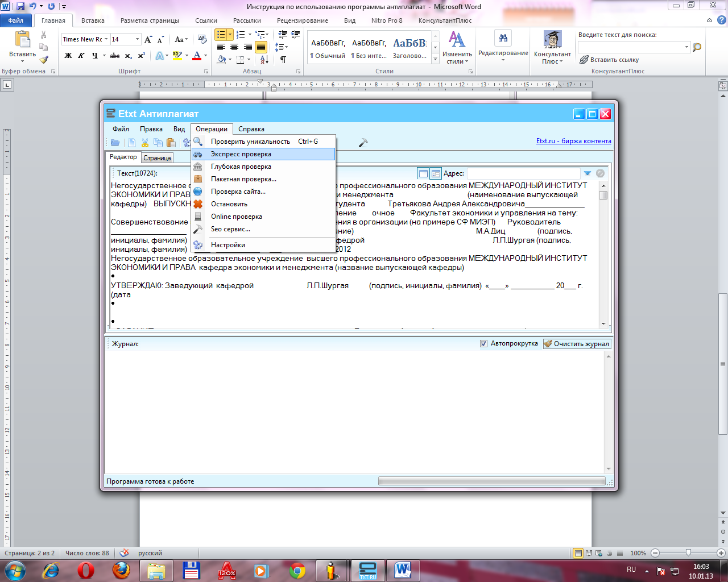Open the underline style dropdown arrow

tap(105, 56)
